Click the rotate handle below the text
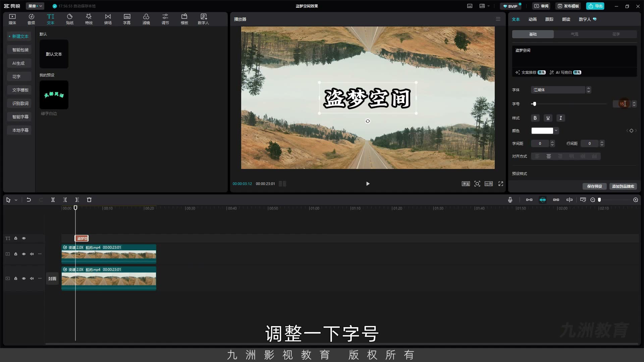This screenshot has height=362, width=644. (x=368, y=121)
